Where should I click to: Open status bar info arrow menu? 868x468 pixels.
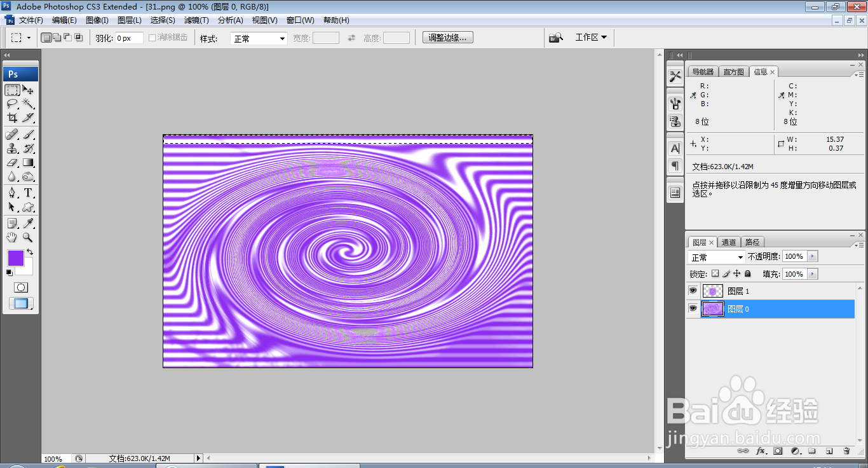coord(198,458)
